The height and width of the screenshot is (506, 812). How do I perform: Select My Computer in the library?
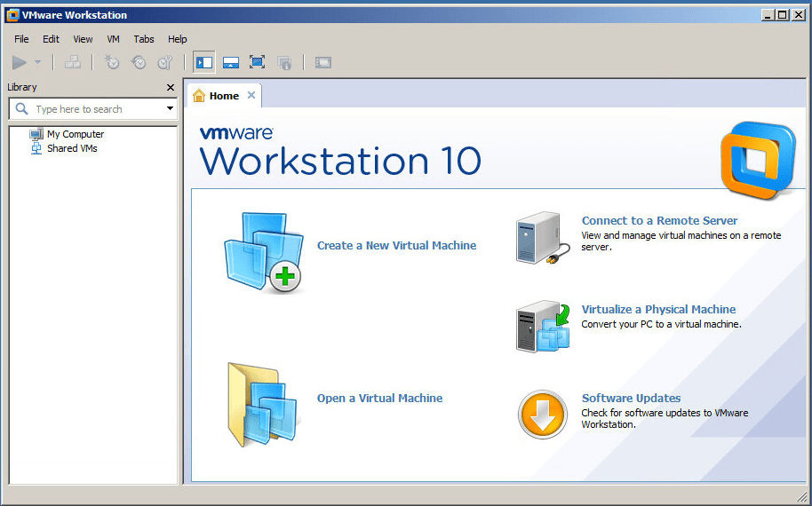click(x=76, y=134)
